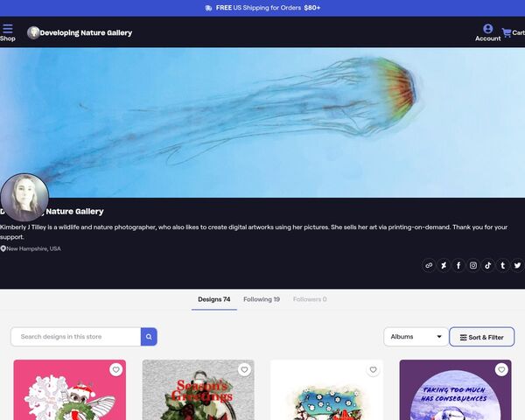The width and height of the screenshot is (525, 420).
Task: Open Sort & Filter options
Action: pyautogui.click(x=481, y=337)
